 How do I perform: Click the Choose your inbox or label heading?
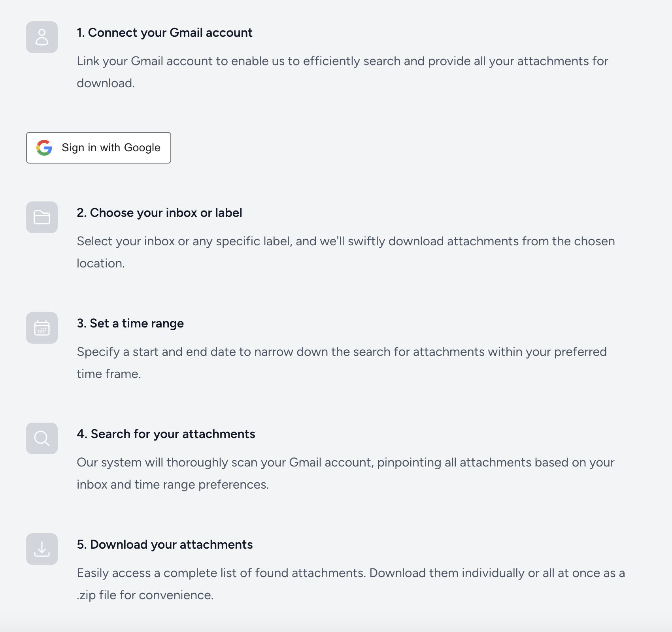(x=159, y=213)
